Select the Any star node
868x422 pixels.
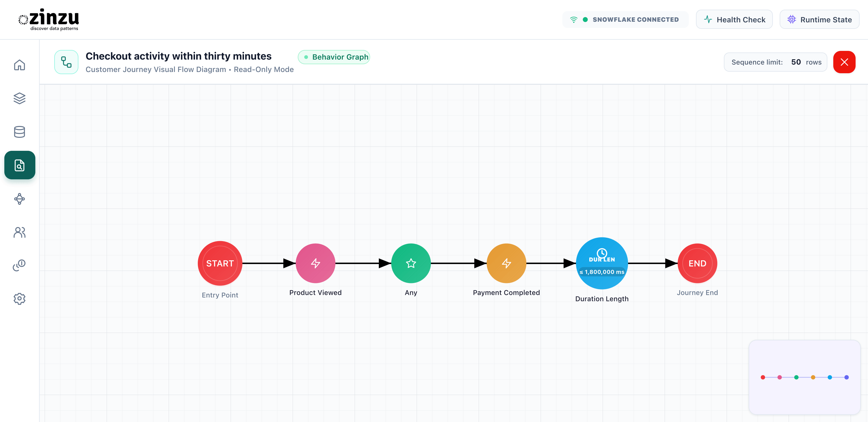click(411, 263)
